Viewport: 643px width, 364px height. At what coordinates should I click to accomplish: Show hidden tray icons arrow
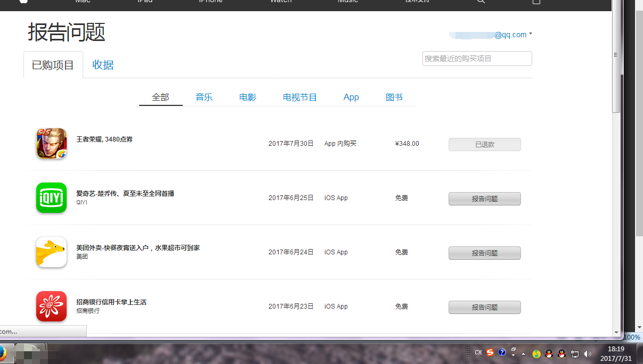[x=523, y=354]
